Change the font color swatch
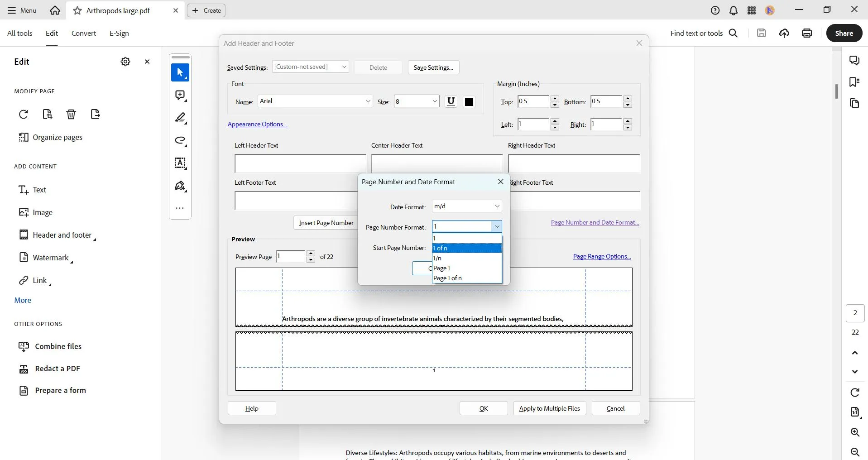This screenshot has height=460, width=868. click(469, 101)
